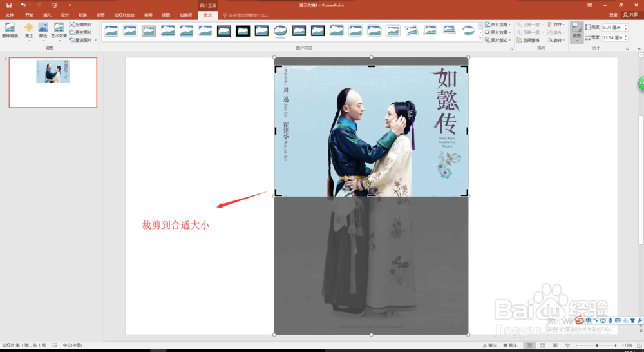Expand the 图片边框 (Picture Border) dropdown
Image resolution: width=644 pixels, height=352 pixels.
click(x=498, y=24)
